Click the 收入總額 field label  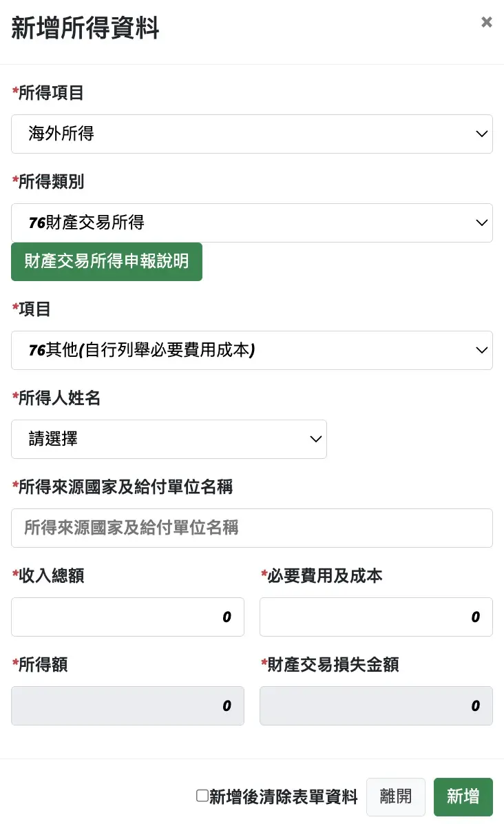point(51,576)
